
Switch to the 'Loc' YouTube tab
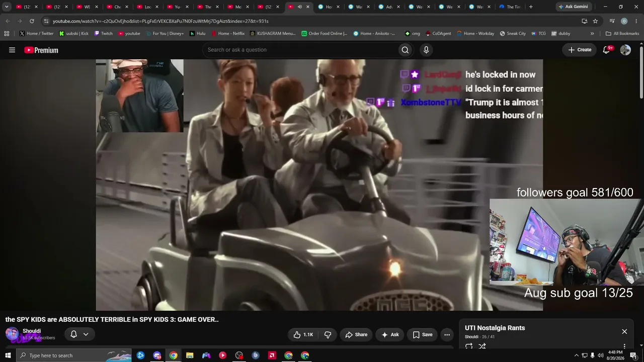click(x=143, y=7)
